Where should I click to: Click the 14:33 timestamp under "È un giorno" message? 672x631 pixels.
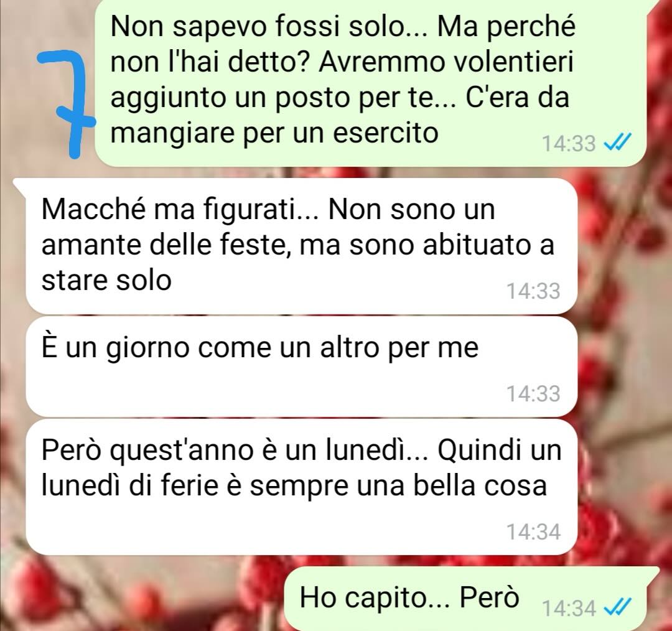[x=534, y=393]
